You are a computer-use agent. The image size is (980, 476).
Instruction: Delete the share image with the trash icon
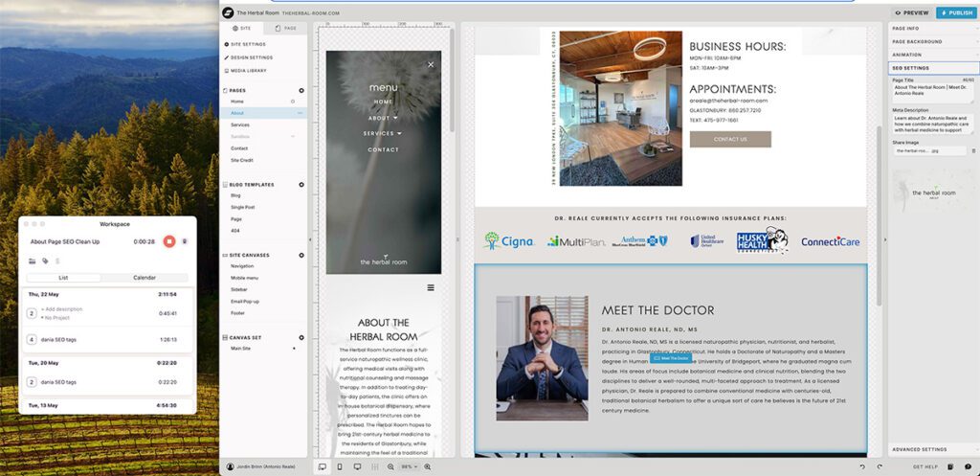pyautogui.click(x=973, y=150)
